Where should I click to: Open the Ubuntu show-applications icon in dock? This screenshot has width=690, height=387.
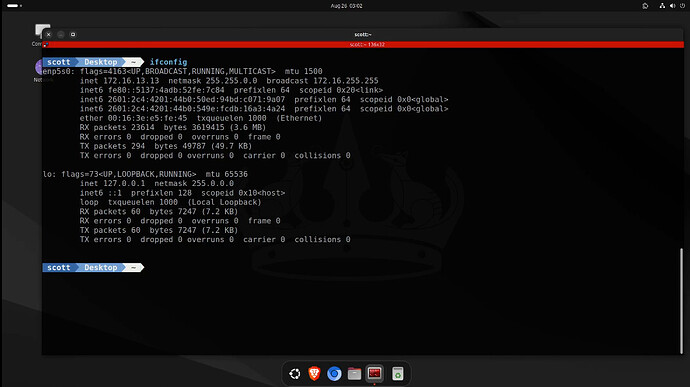(x=295, y=374)
